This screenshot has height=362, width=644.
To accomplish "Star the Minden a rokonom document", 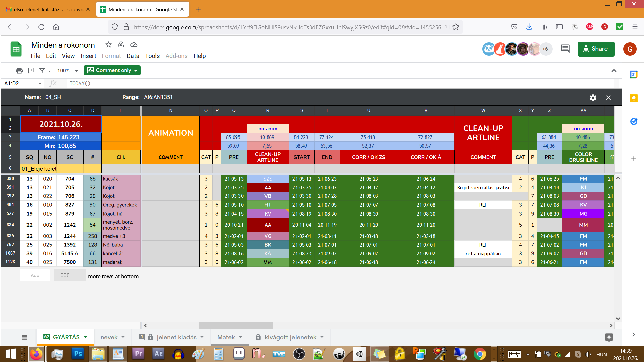I will pos(108,45).
